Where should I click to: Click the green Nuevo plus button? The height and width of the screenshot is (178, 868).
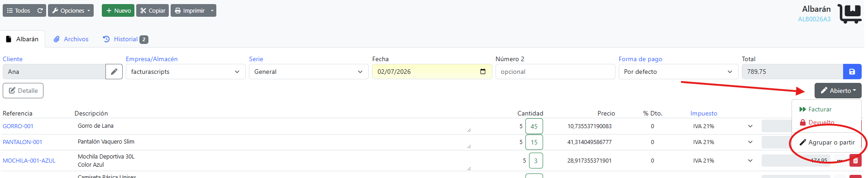(x=118, y=10)
